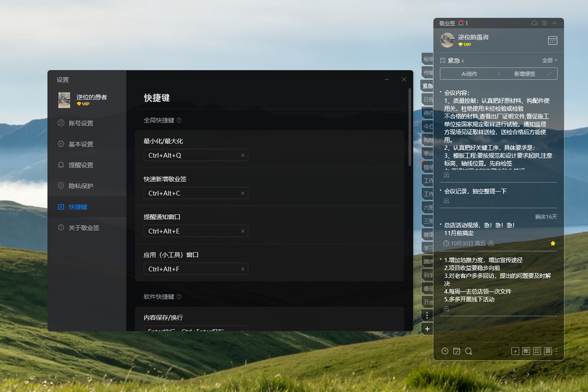Open the notification bell in 敬业签
Image resolution: width=588 pixels, height=392 pixels.
461,23
